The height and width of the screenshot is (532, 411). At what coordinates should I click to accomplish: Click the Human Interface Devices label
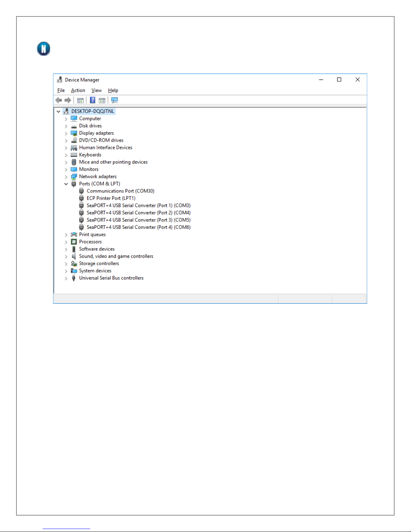pyautogui.click(x=106, y=147)
